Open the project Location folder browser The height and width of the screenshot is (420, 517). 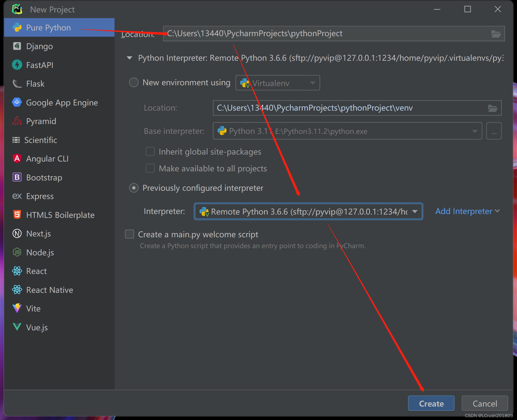[x=497, y=33]
